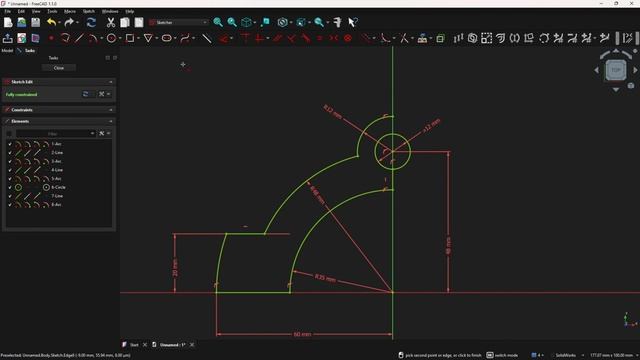
Task: Click the External Geometry tool icon
Action: (422, 38)
